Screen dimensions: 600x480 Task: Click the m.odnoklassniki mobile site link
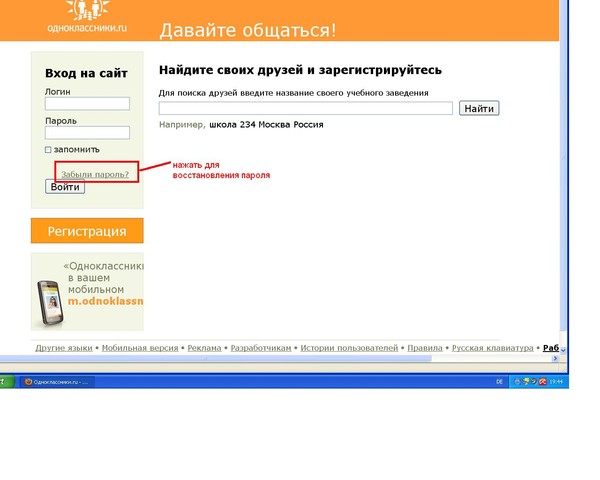click(x=106, y=301)
